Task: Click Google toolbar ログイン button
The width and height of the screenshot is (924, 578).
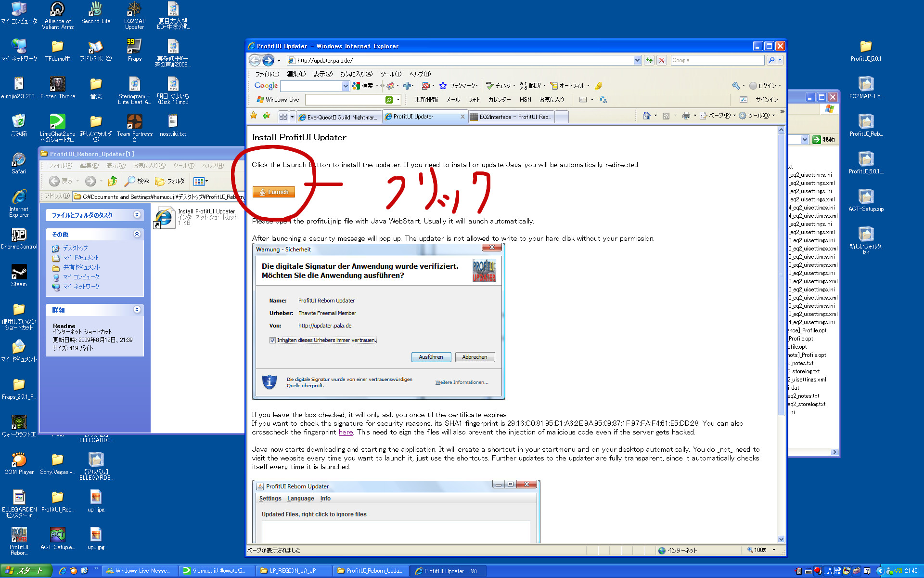Action: [x=764, y=86]
